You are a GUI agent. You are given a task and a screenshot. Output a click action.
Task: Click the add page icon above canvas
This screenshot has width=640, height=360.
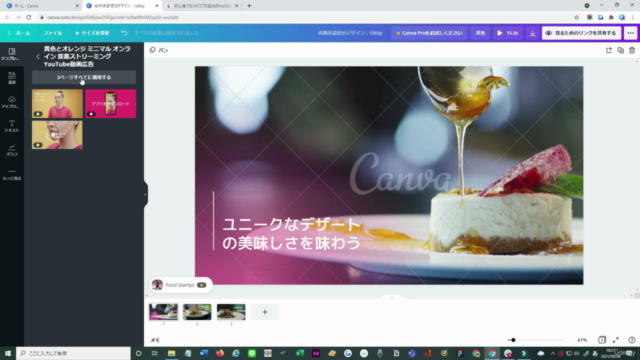point(609,50)
